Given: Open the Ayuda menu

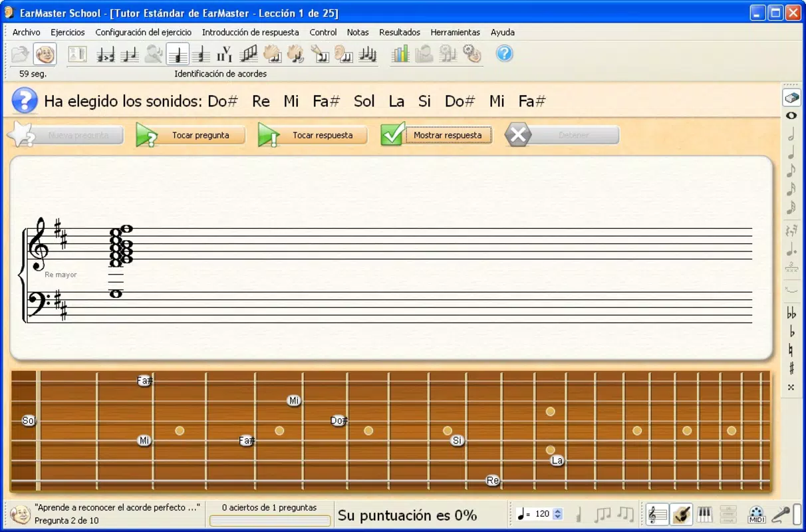Looking at the screenshot, I should coord(503,32).
